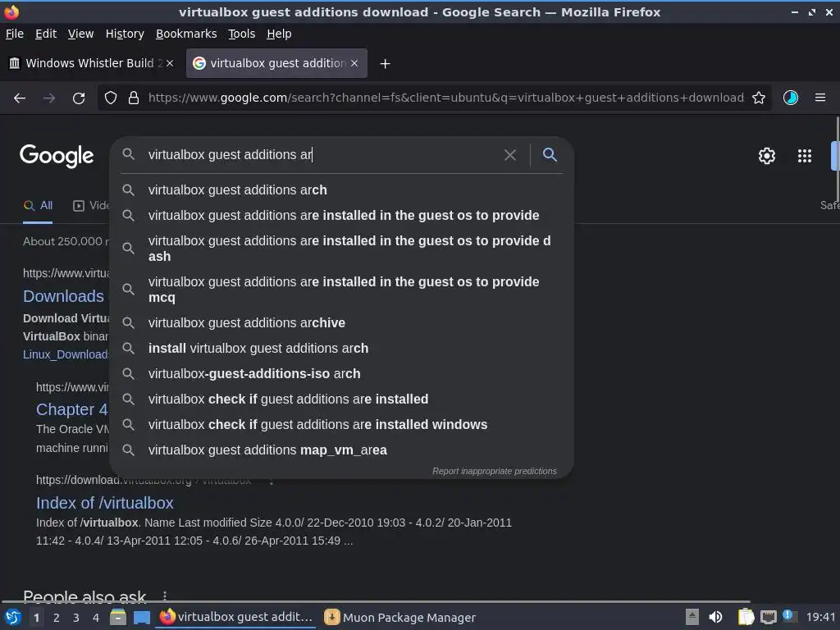
Task: Pick suggestion 'virtualbox guest additions map_vm_area'
Action: click(x=341, y=450)
